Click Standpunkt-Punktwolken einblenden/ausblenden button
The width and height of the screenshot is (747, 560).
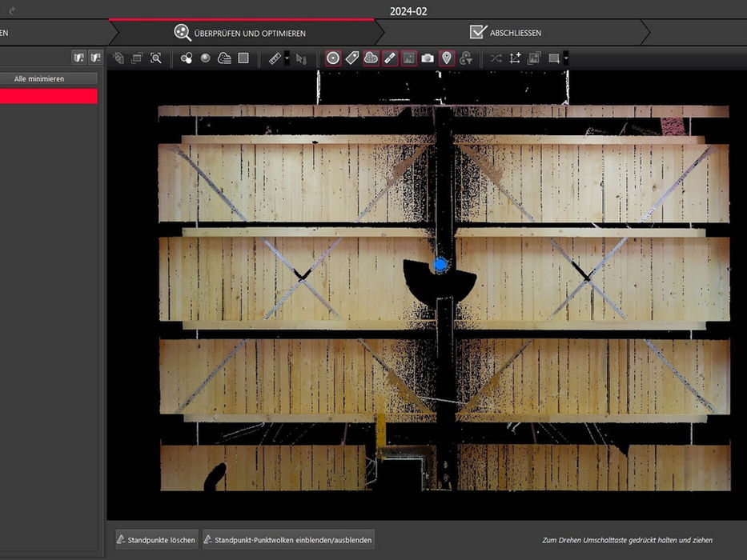(287, 540)
